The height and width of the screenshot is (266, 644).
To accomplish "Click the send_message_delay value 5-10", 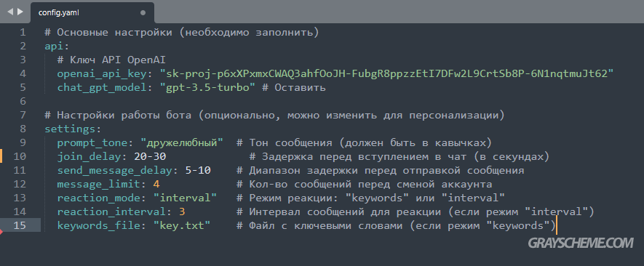I will point(198,170).
